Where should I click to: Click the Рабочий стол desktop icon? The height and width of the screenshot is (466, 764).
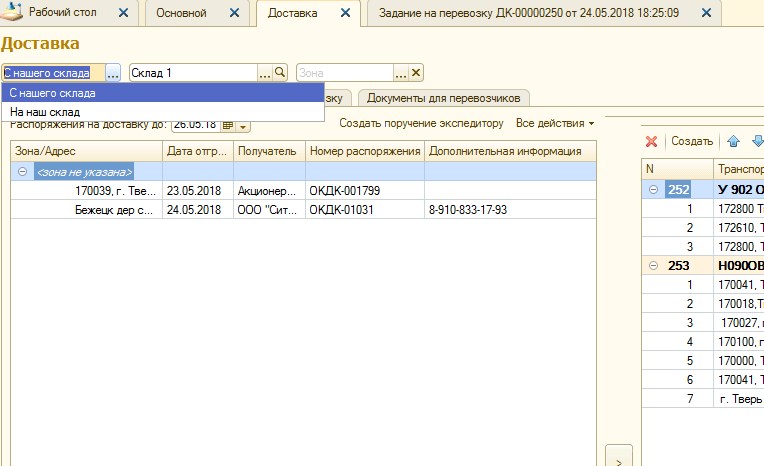13,13
